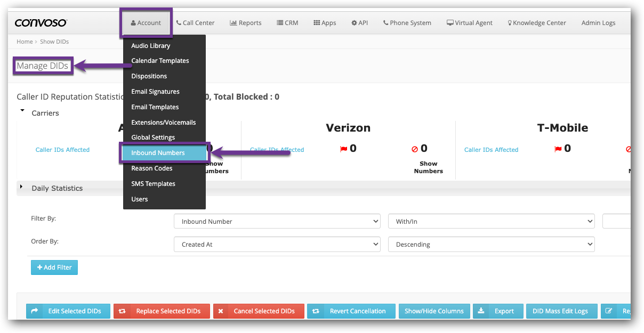Image resolution: width=644 pixels, height=333 pixels.
Task: Open the Call Center menu
Action: click(195, 23)
